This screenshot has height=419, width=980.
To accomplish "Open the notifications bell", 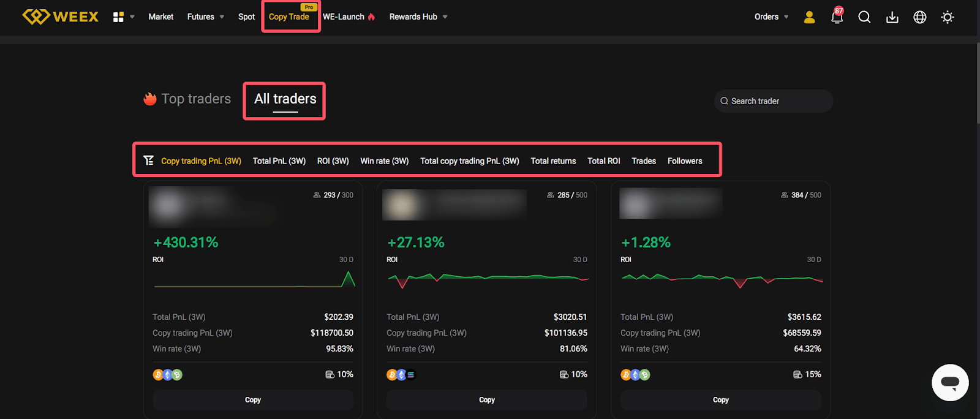I will (837, 17).
